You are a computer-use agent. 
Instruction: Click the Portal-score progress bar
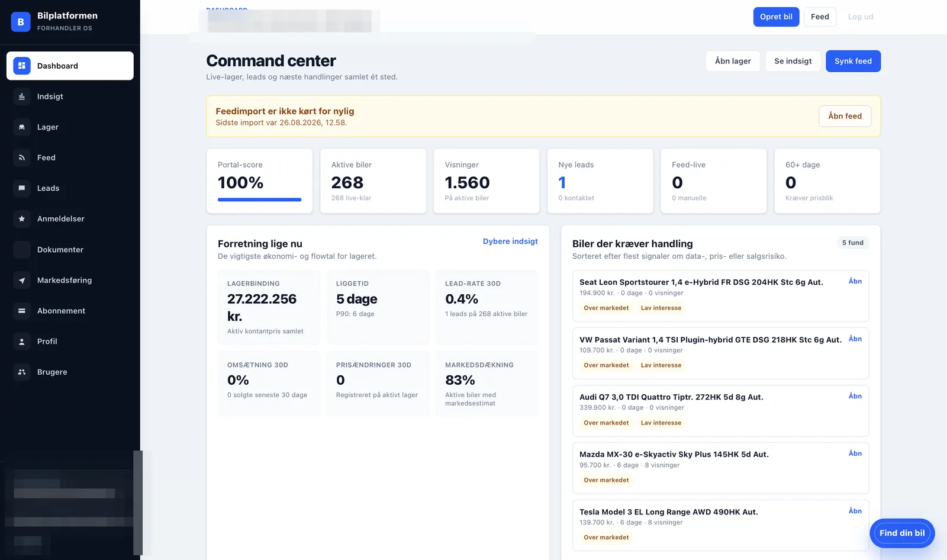(x=259, y=199)
